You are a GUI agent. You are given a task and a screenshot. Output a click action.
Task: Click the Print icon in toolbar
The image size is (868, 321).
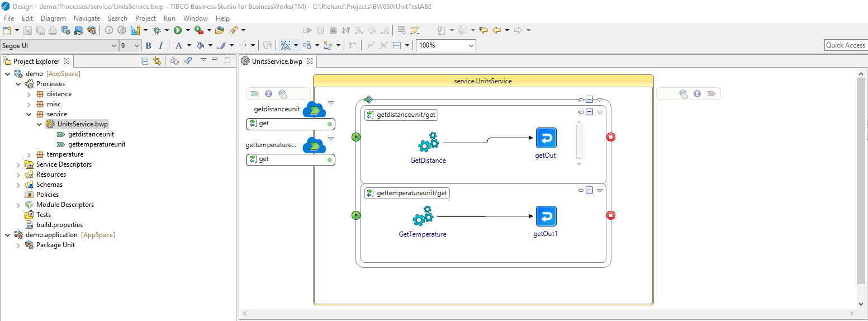(53, 30)
